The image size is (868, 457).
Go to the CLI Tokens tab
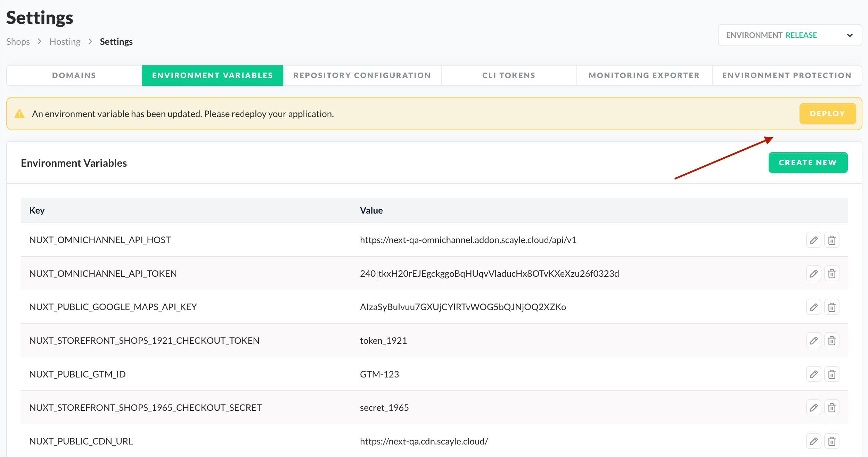click(x=509, y=75)
